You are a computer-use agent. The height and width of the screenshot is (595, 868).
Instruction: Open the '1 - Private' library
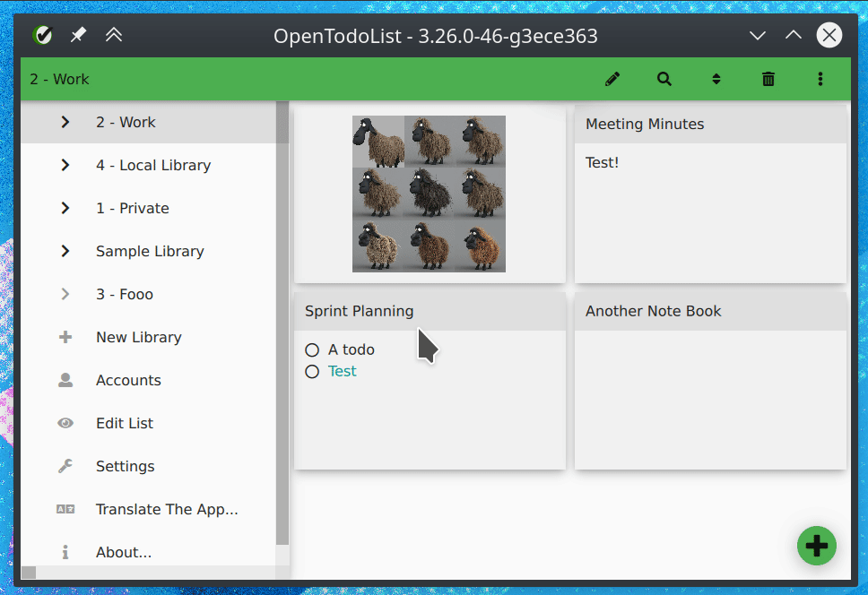point(148,208)
